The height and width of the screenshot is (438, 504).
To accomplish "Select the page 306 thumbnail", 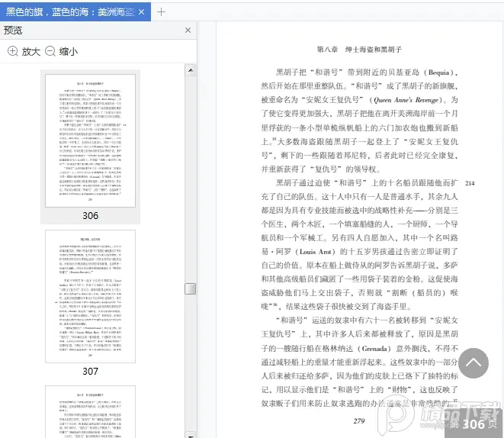I will (90, 140).
